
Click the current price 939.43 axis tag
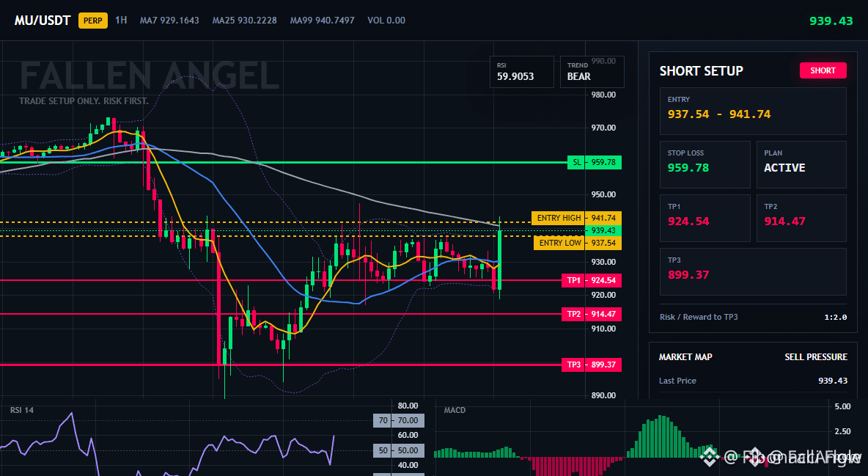(x=603, y=230)
